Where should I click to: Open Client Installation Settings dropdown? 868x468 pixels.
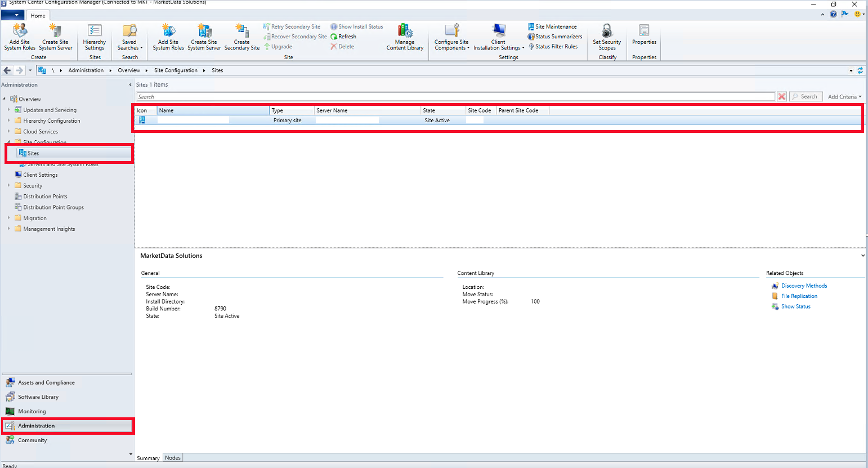(x=499, y=37)
